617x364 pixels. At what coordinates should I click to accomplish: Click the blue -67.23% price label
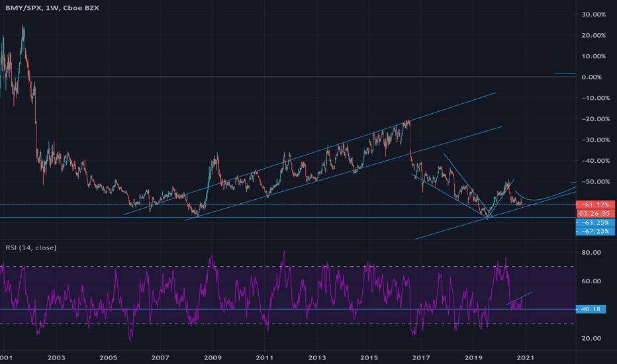(x=595, y=231)
